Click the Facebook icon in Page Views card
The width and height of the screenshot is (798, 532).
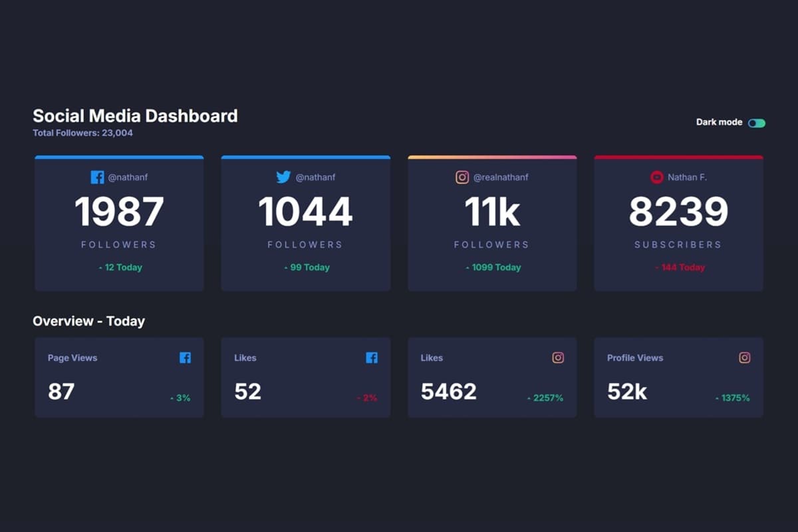tap(185, 358)
